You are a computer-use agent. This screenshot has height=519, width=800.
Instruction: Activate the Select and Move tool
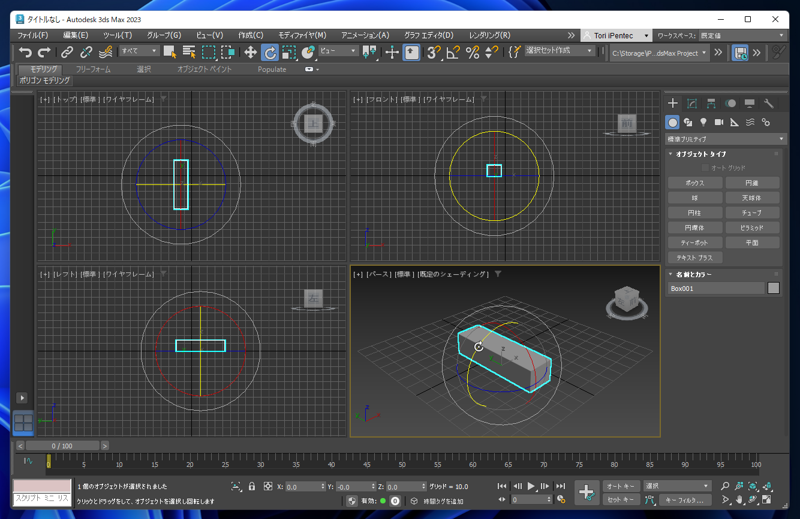[x=250, y=52]
